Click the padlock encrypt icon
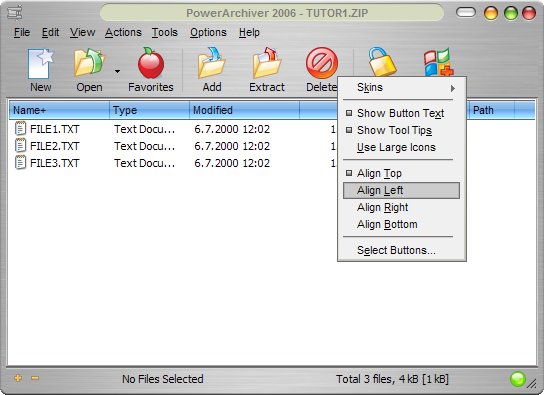The height and width of the screenshot is (395, 544). [x=382, y=62]
